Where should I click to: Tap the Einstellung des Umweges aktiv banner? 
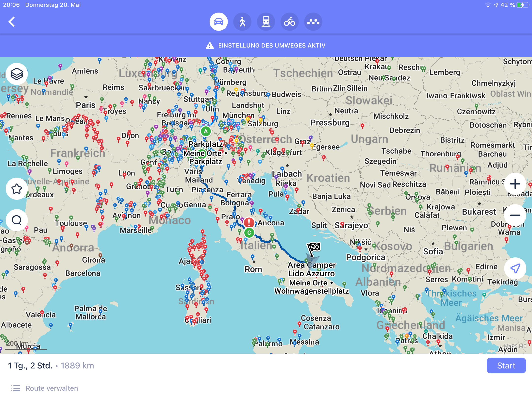tap(266, 45)
